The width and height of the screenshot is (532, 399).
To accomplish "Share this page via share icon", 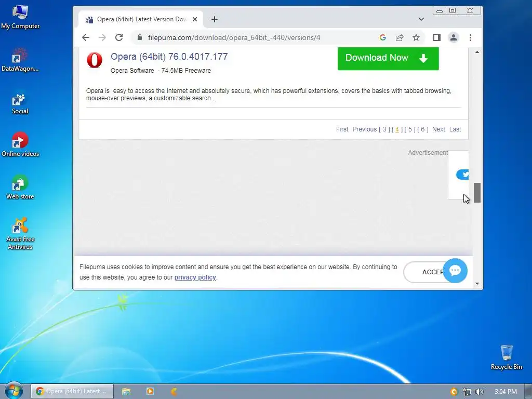I will [x=400, y=37].
